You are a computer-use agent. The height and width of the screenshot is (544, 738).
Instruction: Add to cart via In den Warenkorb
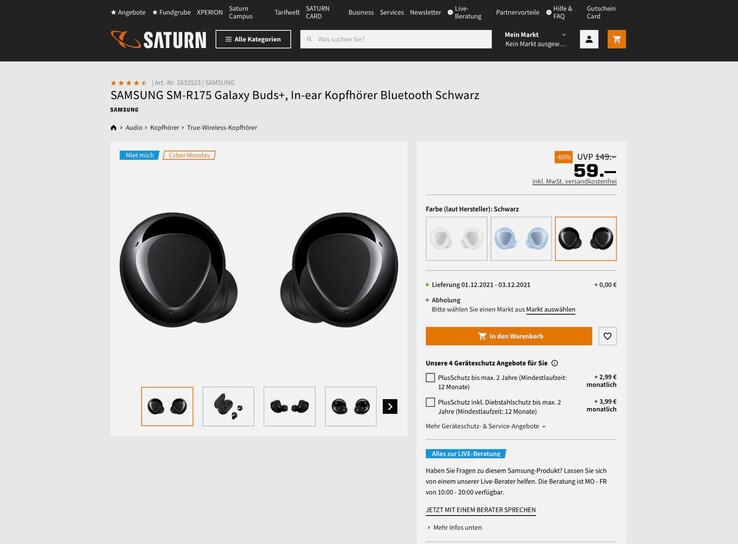click(x=509, y=336)
